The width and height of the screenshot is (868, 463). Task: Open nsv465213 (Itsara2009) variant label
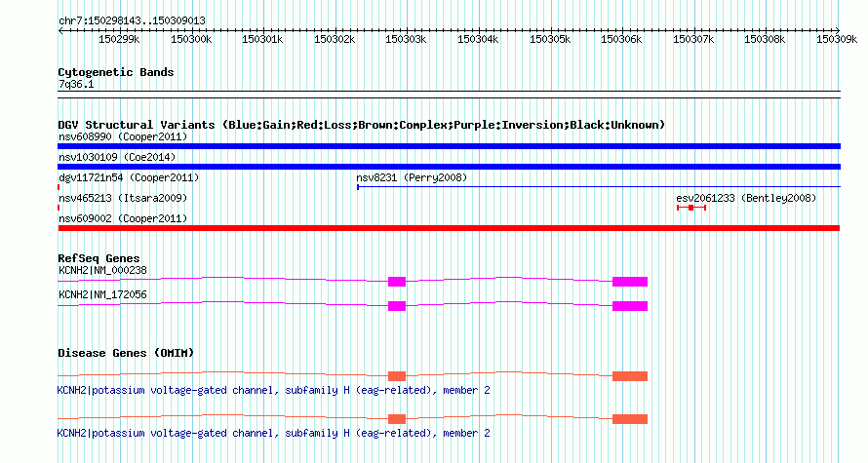pos(123,198)
